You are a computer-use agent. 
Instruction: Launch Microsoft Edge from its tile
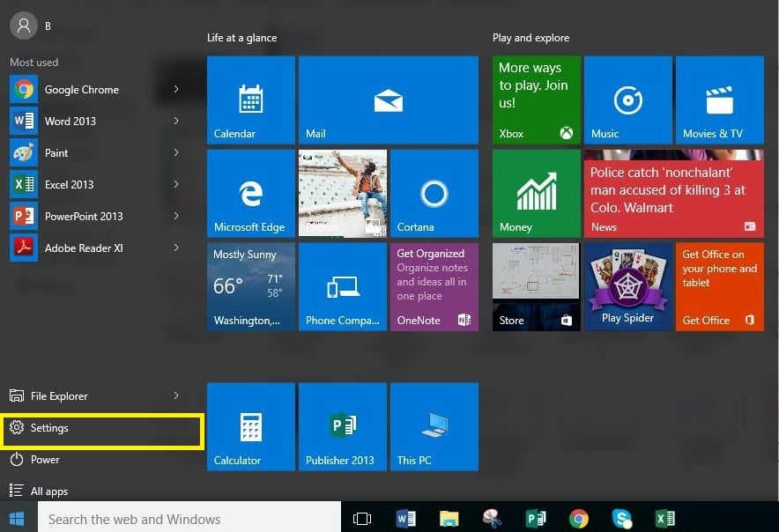pos(250,193)
